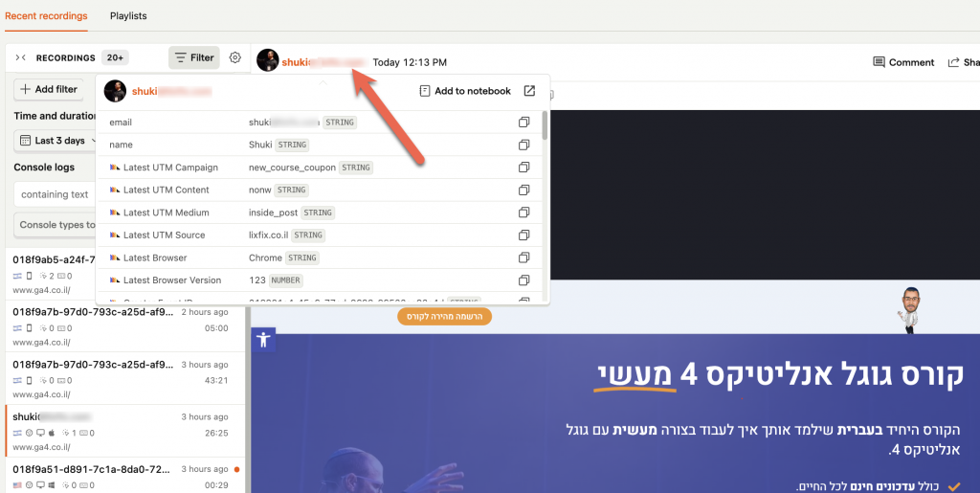Copy the Latest UTM Source value

(523, 235)
